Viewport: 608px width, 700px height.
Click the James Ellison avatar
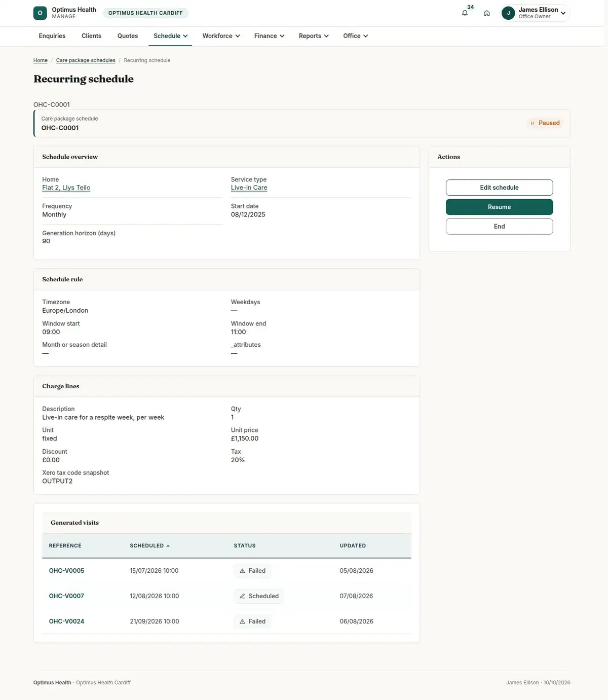tap(508, 13)
